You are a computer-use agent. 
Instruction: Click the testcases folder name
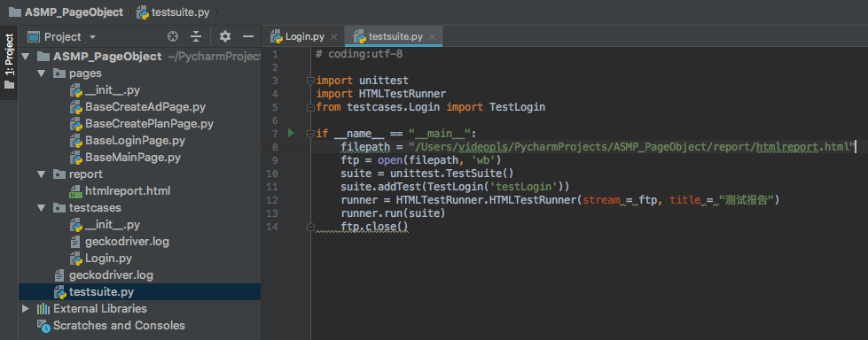point(95,208)
